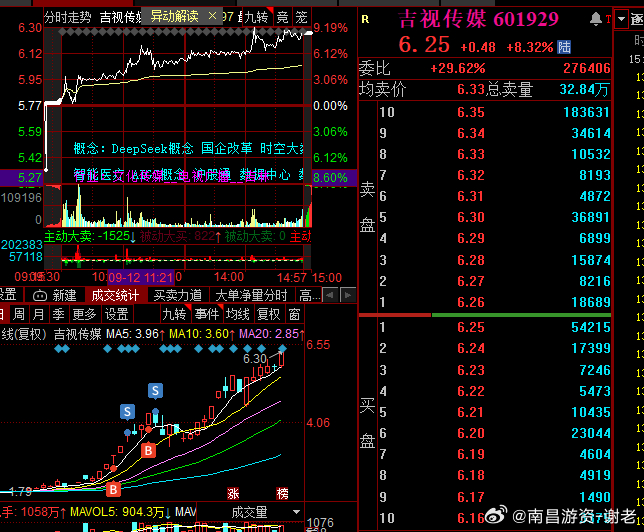Click the 主动大卖: -1525 statistic
The width and height of the screenshot is (644, 532).
point(90,236)
